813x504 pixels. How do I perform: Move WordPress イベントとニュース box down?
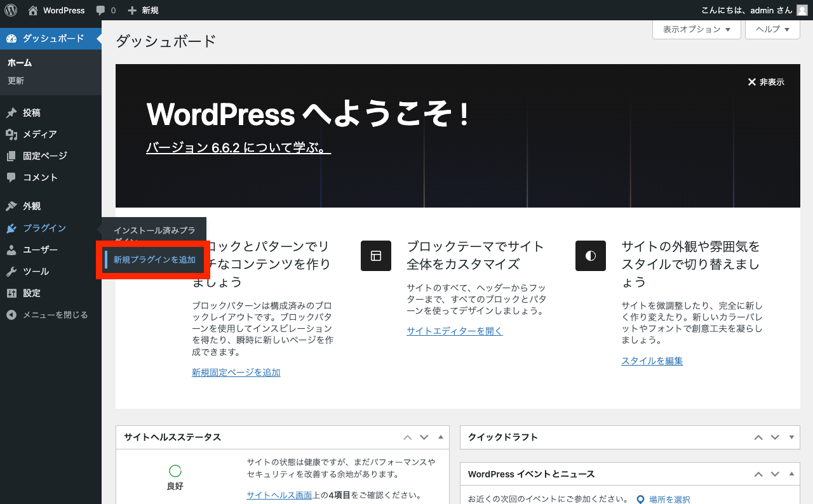775,474
